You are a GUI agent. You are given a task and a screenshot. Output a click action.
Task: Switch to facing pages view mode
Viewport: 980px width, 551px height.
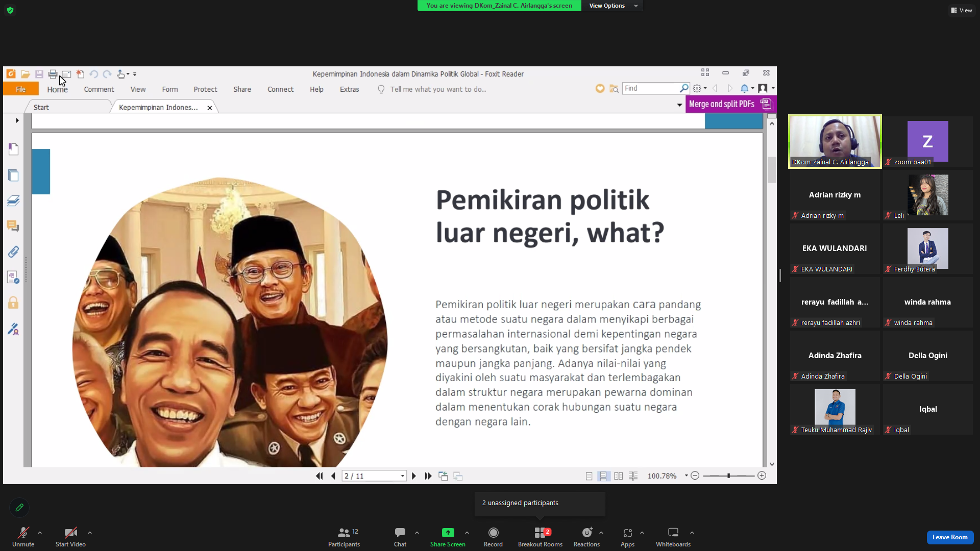pyautogui.click(x=618, y=476)
